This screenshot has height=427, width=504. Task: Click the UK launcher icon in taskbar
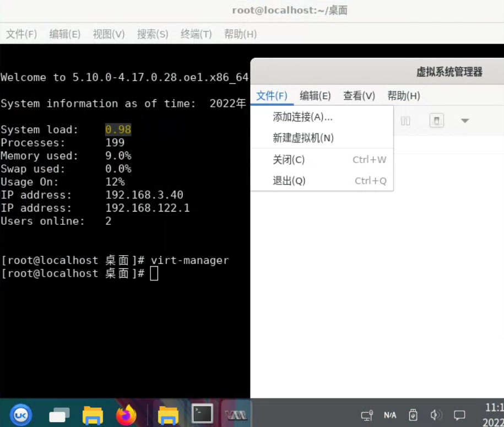(20, 415)
